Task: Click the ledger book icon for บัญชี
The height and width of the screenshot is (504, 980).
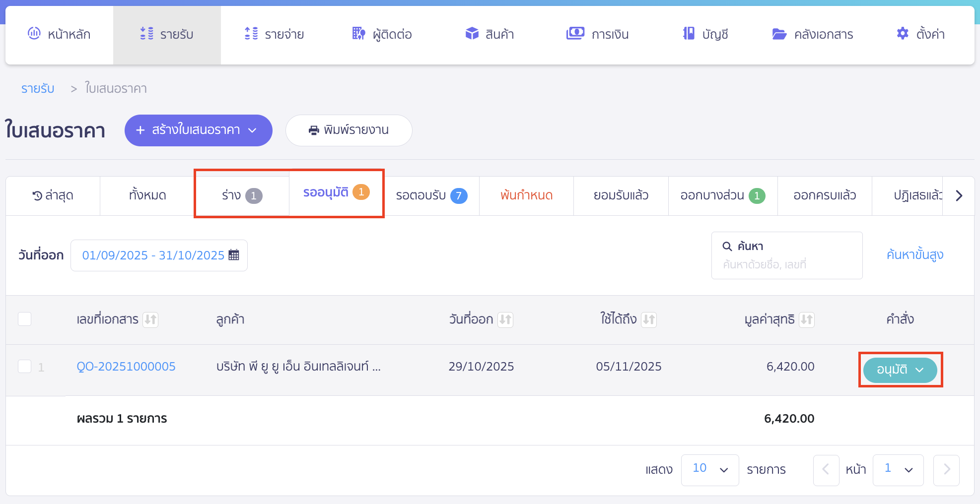Action: tap(689, 34)
